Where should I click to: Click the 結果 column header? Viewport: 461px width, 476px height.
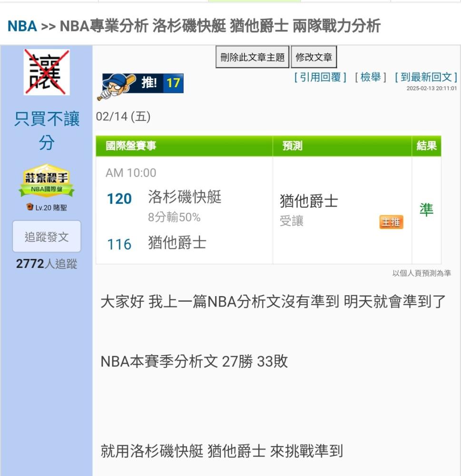pos(426,146)
